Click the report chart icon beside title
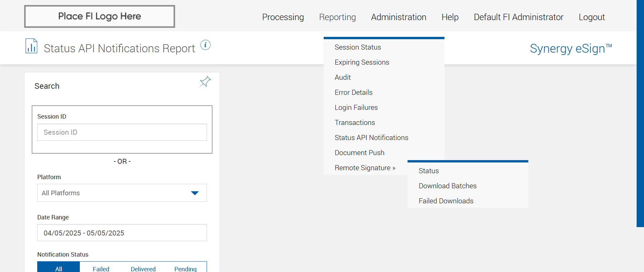 tap(31, 46)
